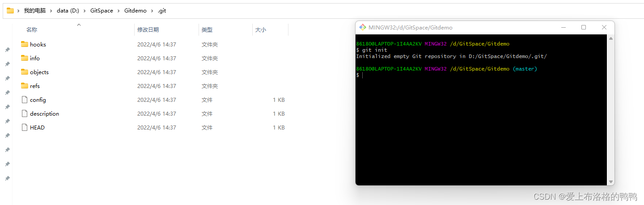Expand the chevron before 我的电脑 in breadcrumb
The width and height of the screenshot is (644, 205).
click(18, 11)
